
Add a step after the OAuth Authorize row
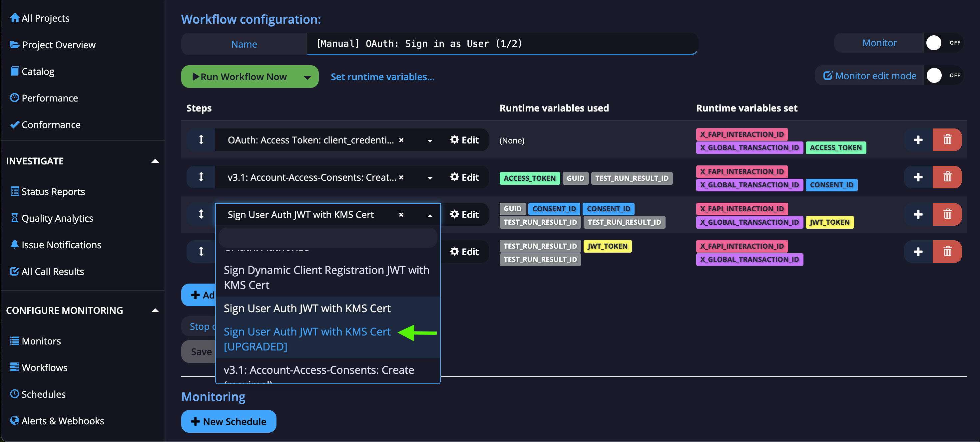tap(918, 251)
